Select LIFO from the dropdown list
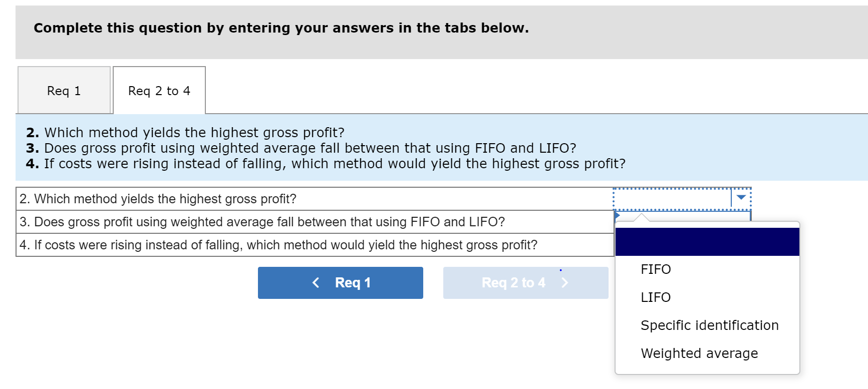This screenshot has width=868, height=389. point(656,297)
